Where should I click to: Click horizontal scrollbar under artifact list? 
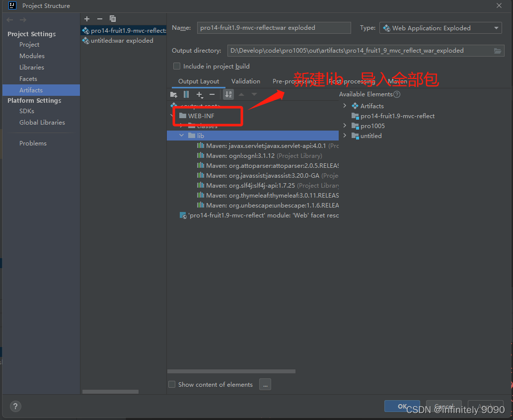[x=110, y=392]
